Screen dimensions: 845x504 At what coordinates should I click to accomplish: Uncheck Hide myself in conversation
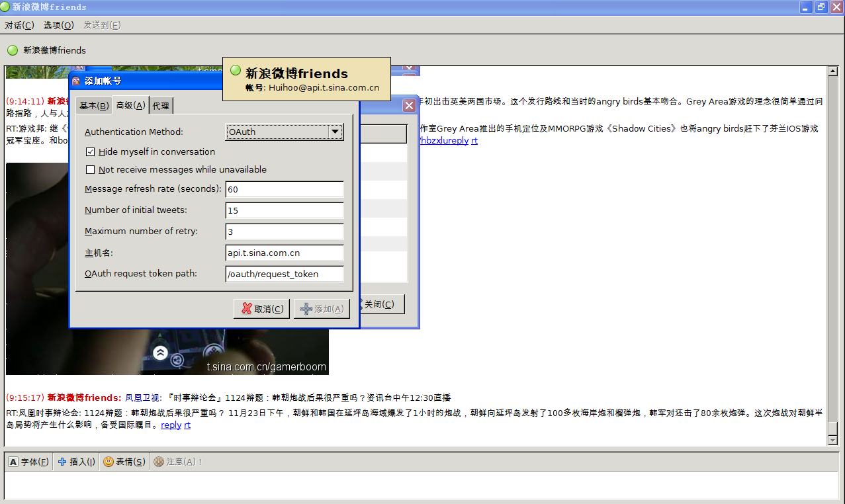pos(91,152)
